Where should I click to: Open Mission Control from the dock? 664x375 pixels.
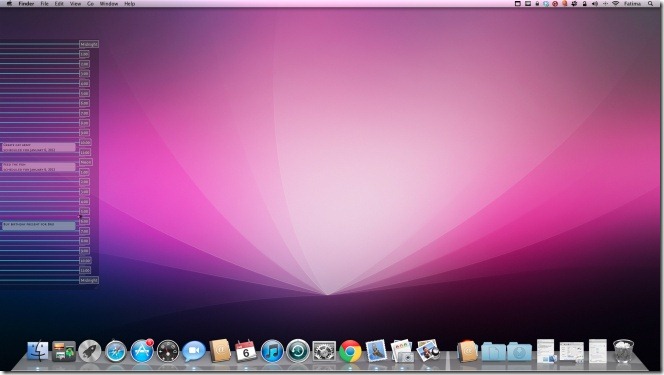tap(64, 351)
